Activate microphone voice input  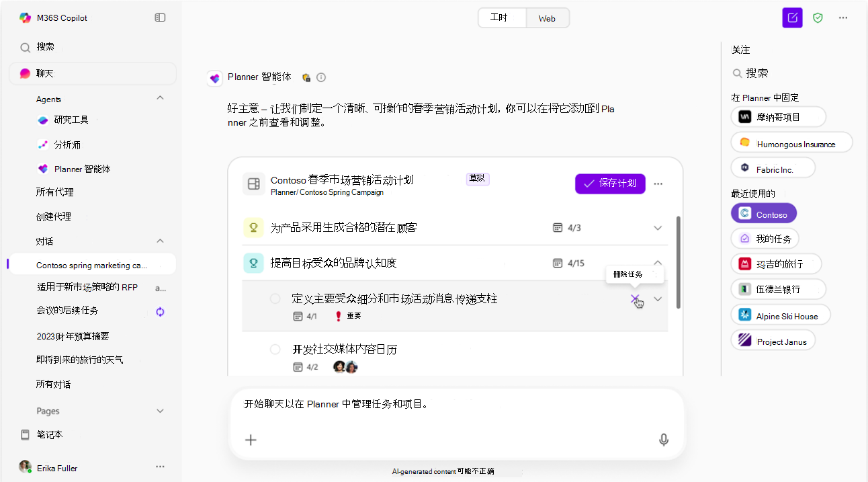664,440
